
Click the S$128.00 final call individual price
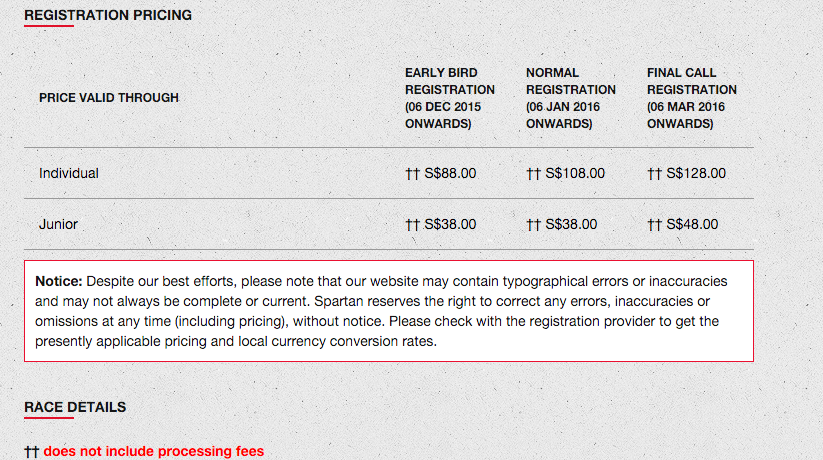coord(696,173)
